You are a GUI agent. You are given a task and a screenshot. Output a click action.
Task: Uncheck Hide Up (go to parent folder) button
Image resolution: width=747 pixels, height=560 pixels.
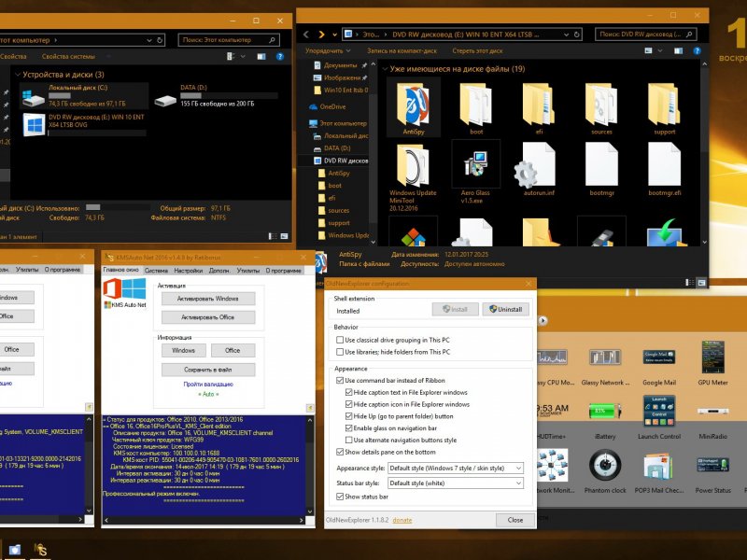[x=348, y=416]
